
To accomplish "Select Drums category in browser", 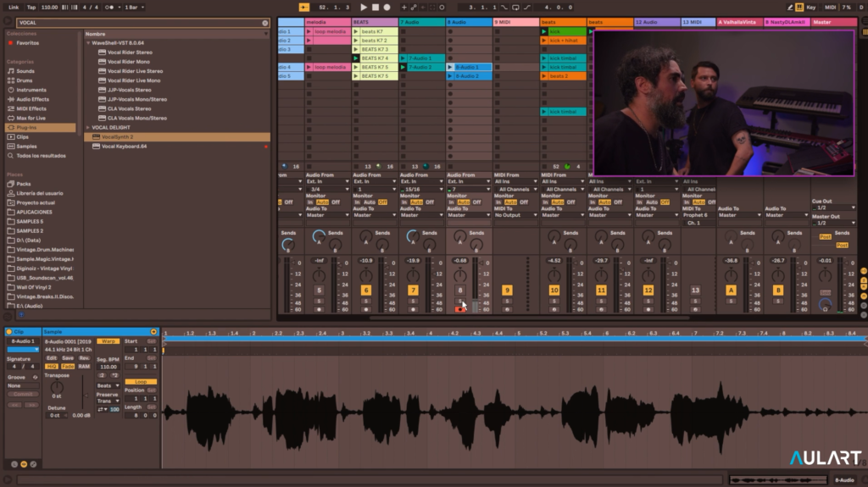I will [x=24, y=80].
